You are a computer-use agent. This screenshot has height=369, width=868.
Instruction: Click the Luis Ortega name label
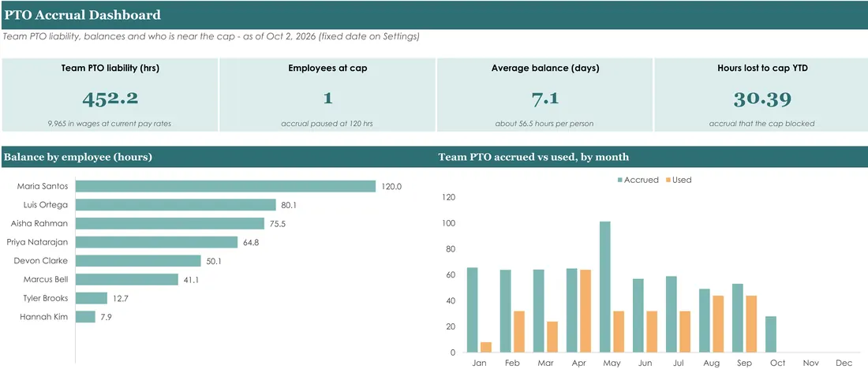[47, 205]
